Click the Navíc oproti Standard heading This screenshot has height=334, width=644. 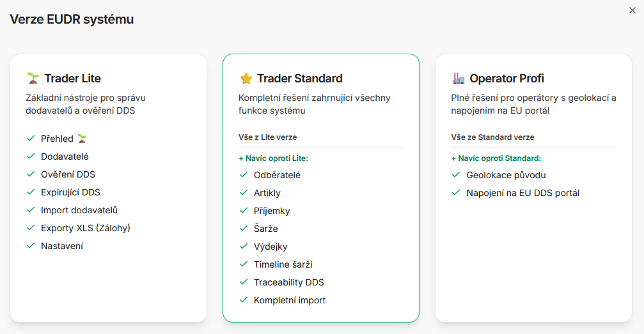[x=496, y=158]
